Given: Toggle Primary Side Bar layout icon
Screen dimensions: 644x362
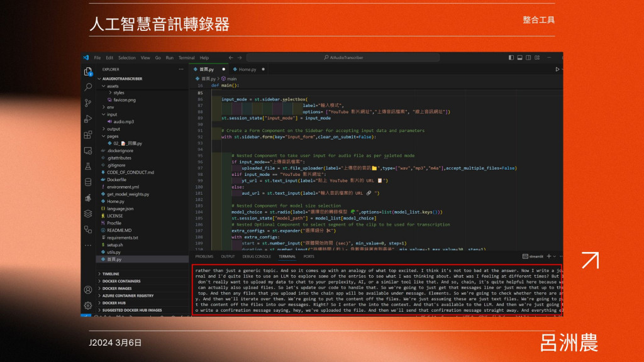Looking at the screenshot, I should click(511, 58).
